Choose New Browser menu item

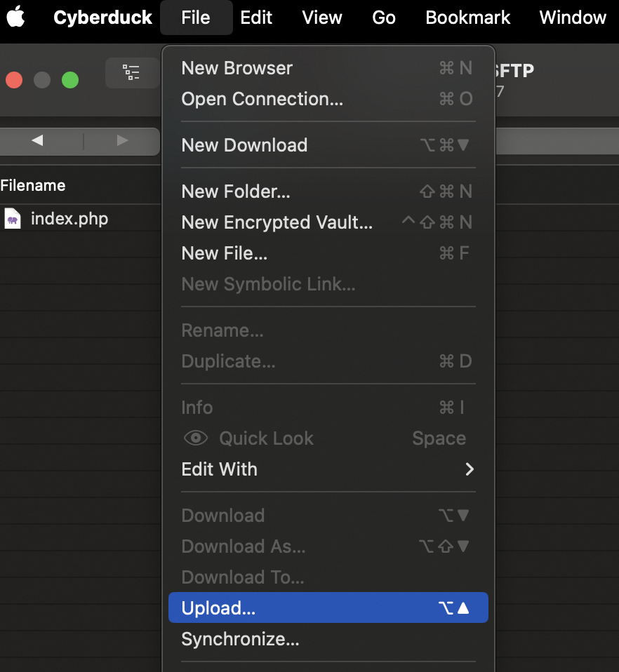point(237,68)
